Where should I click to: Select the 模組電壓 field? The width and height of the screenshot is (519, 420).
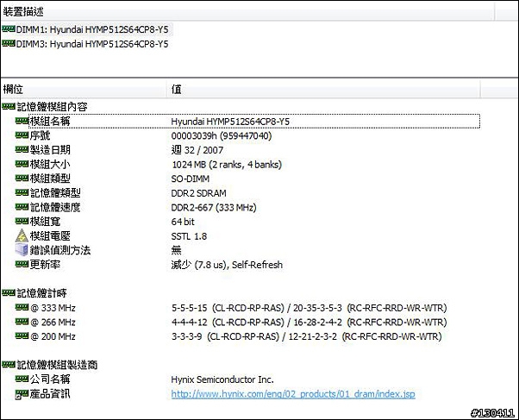tap(50, 235)
